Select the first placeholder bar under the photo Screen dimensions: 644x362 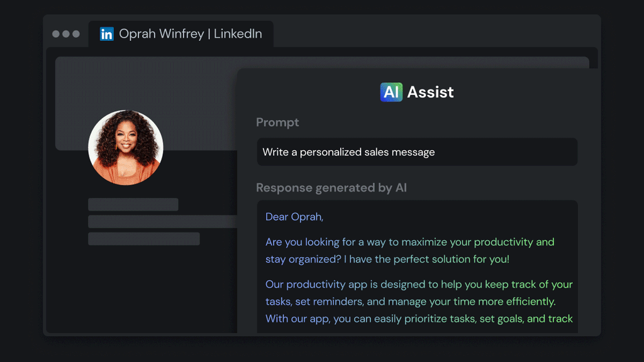pos(133,204)
